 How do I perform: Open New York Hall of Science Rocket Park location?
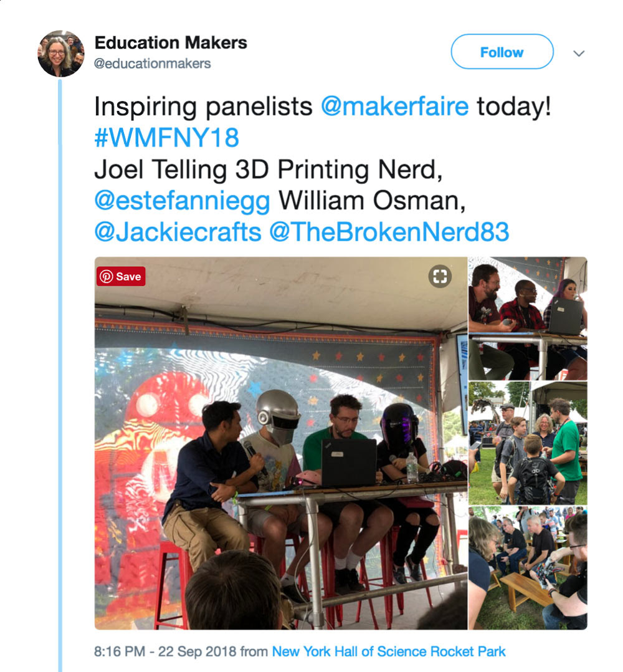pyautogui.click(x=389, y=652)
